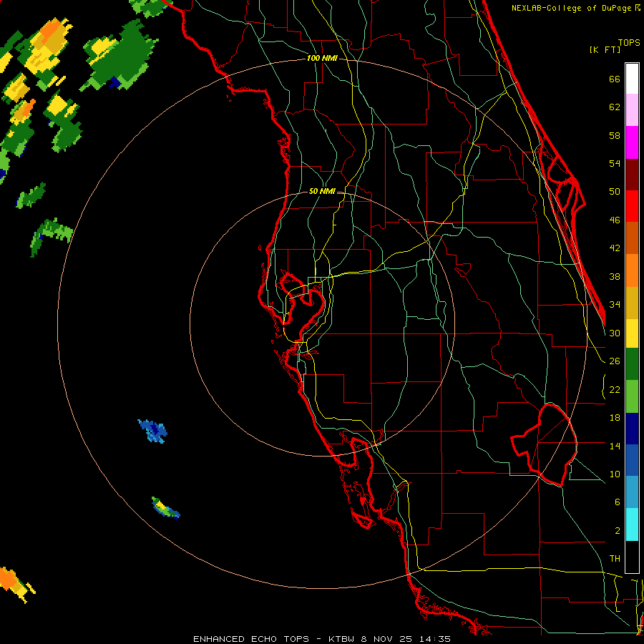
Task: Click the ENHANCED ECHO TOPS KTBW caption
Action: pos(322,639)
